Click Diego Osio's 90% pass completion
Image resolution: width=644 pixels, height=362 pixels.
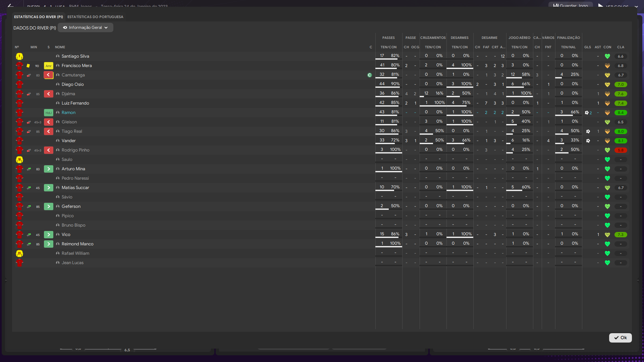point(395,84)
